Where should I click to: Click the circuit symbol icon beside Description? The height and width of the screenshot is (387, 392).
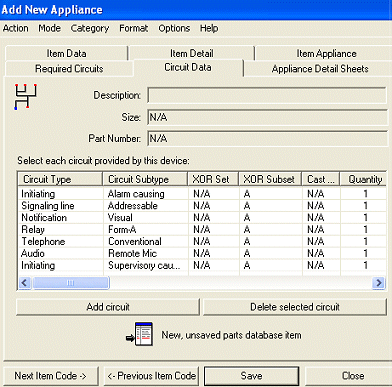pos(26,97)
